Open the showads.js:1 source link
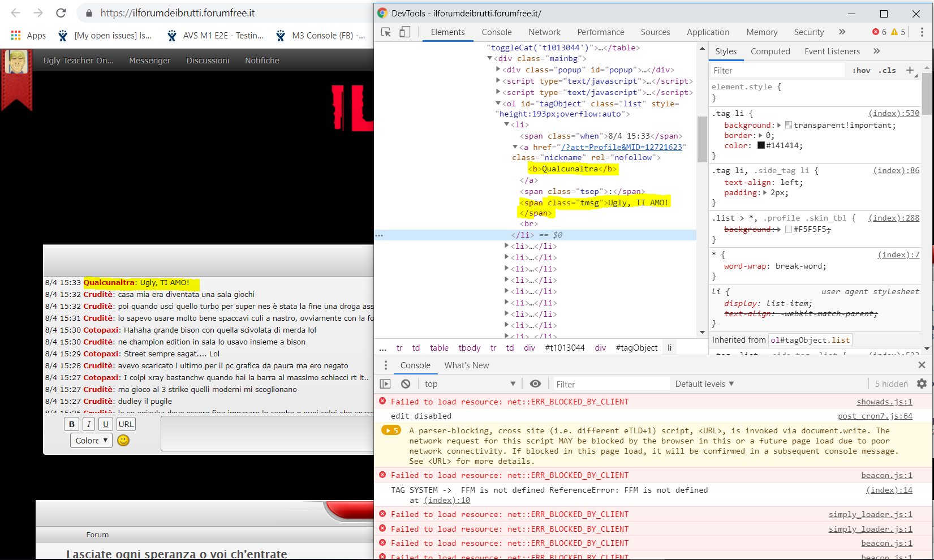This screenshot has width=934, height=560. point(884,402)
